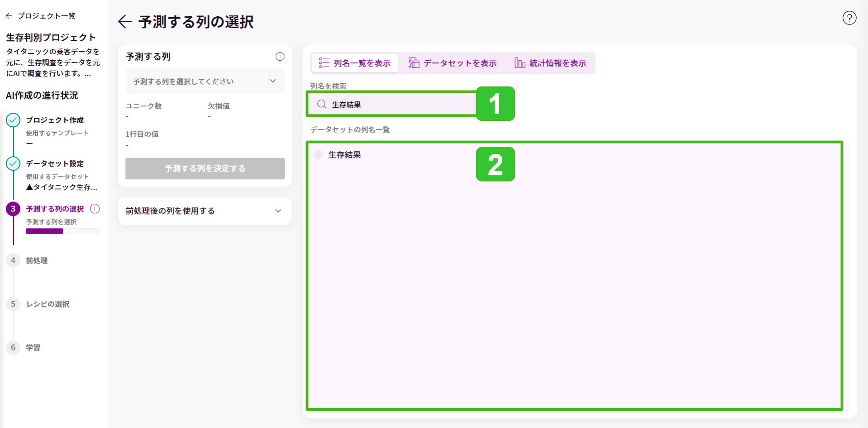The image size is (868, 428).
Task: Switch to データセットを表示 tab
Action: (453, 63)
